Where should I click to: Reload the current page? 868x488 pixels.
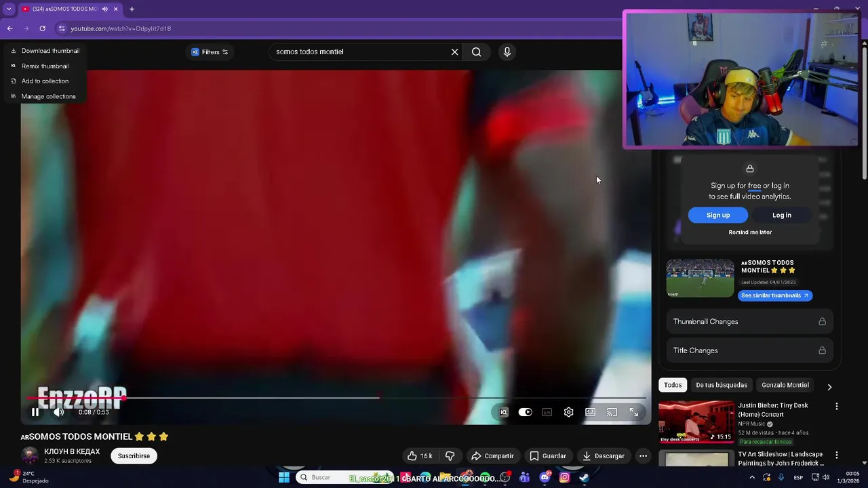(42, 28)
